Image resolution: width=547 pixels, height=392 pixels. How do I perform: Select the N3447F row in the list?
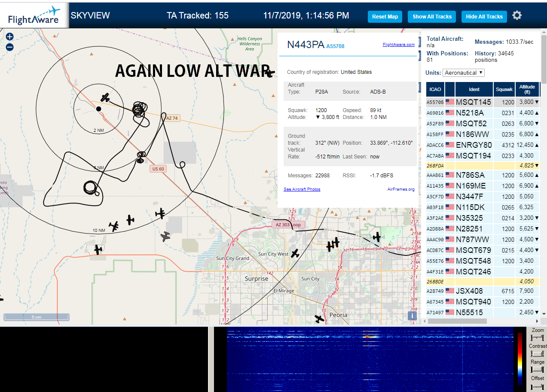483,197
